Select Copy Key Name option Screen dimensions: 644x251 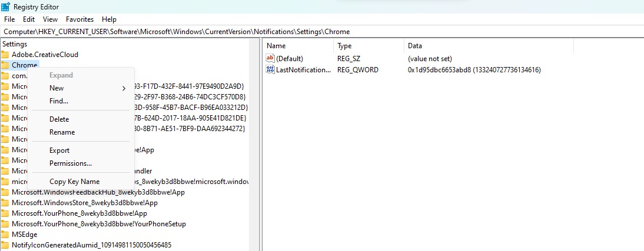click(x=74, y=182)
